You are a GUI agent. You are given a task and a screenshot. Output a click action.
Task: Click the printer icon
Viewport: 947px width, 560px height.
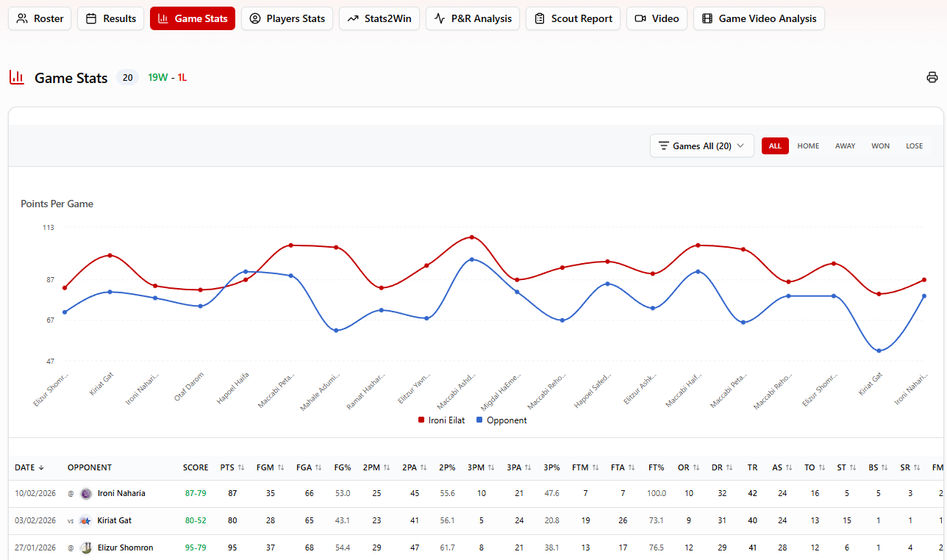click(x=932, y=78)
